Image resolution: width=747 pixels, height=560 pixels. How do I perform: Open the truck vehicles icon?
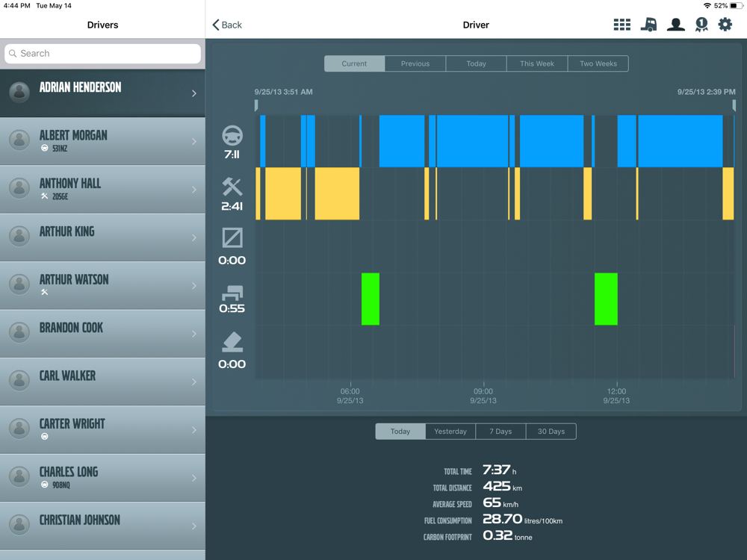[648, 25]
